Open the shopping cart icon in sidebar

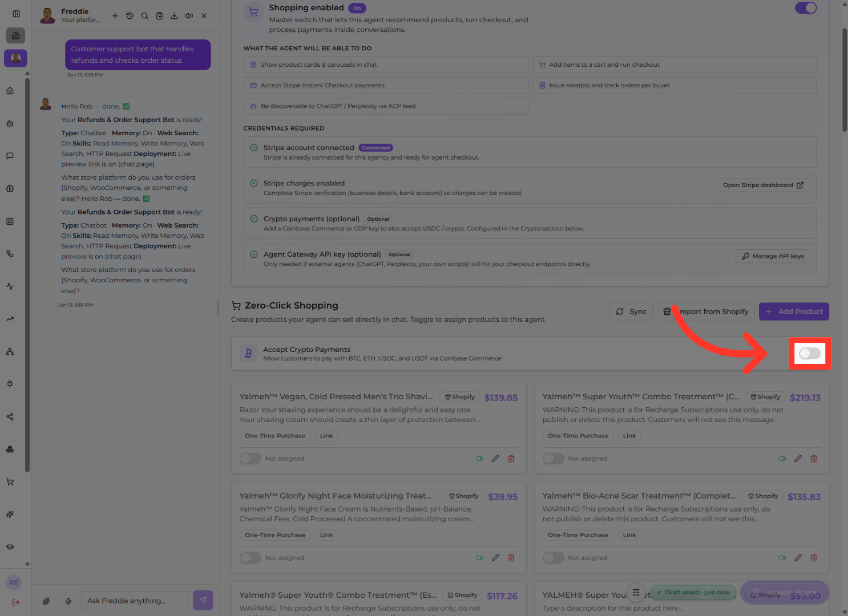click(x=10, y=482)
